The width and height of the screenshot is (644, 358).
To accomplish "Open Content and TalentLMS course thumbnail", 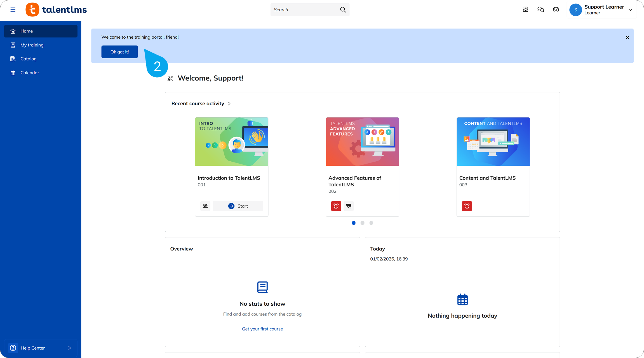I will click(493, 142).
